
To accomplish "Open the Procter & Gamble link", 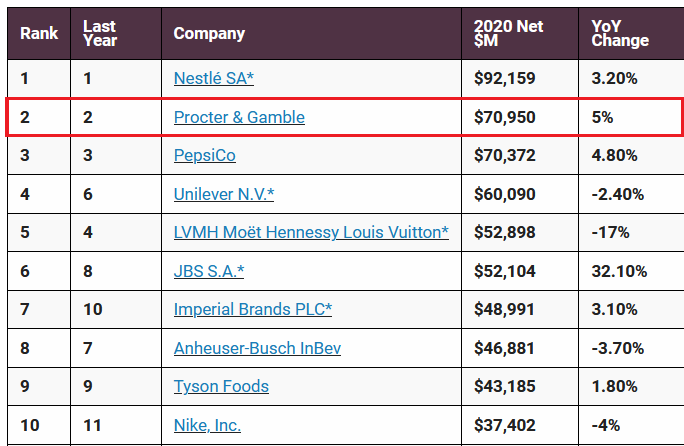I will coord(239,117).
